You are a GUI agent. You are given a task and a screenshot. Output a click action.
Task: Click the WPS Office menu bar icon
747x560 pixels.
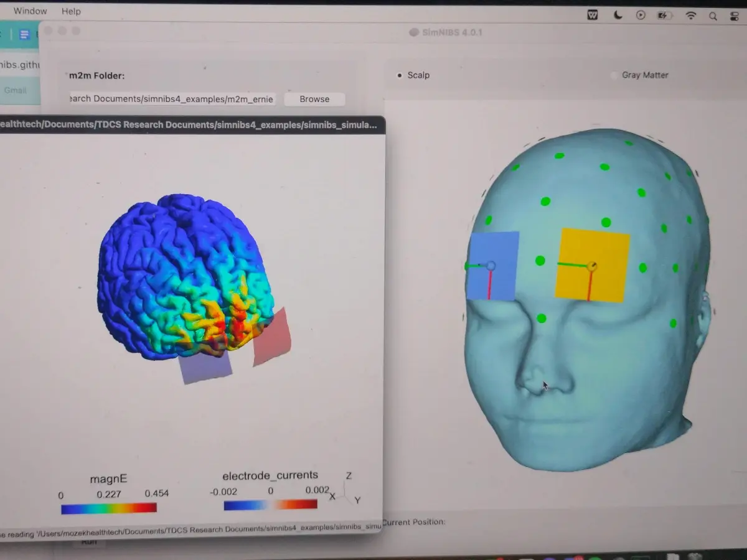593,15
